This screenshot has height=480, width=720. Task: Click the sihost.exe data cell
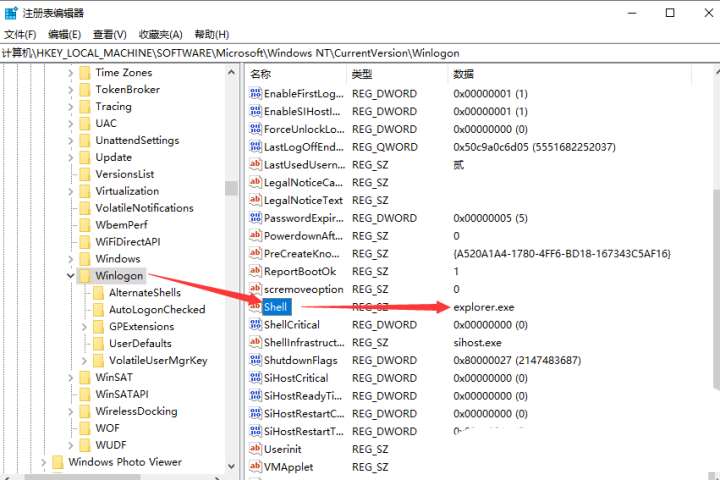point(478,343)
